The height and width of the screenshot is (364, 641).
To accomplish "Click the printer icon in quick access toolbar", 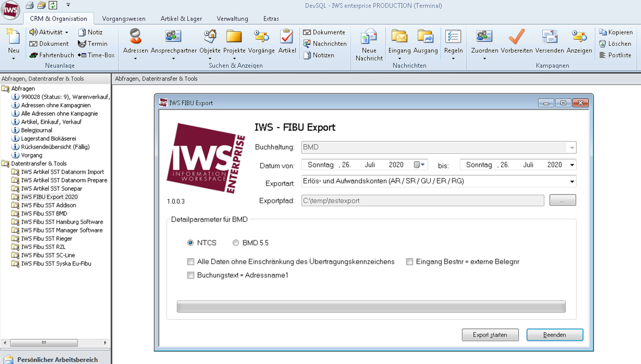I will tap(29, 5).
